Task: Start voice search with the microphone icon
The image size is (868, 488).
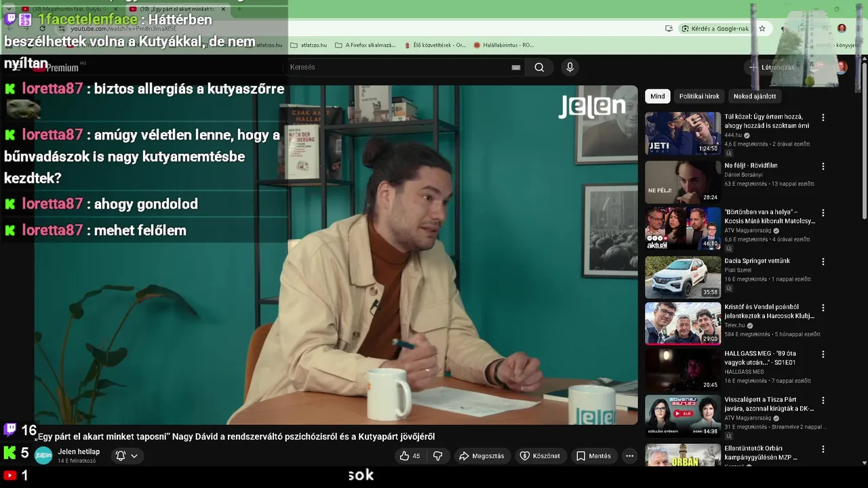Action: coord(570,67)
